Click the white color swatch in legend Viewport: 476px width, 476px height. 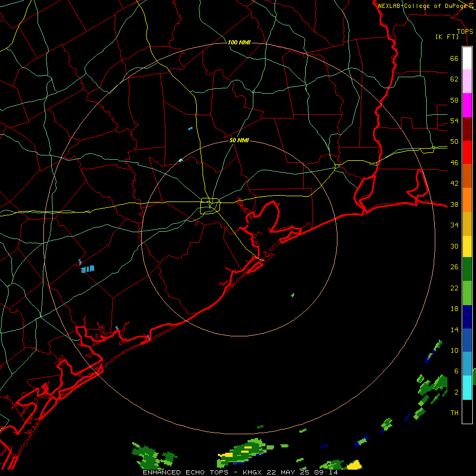coord(467,58)
